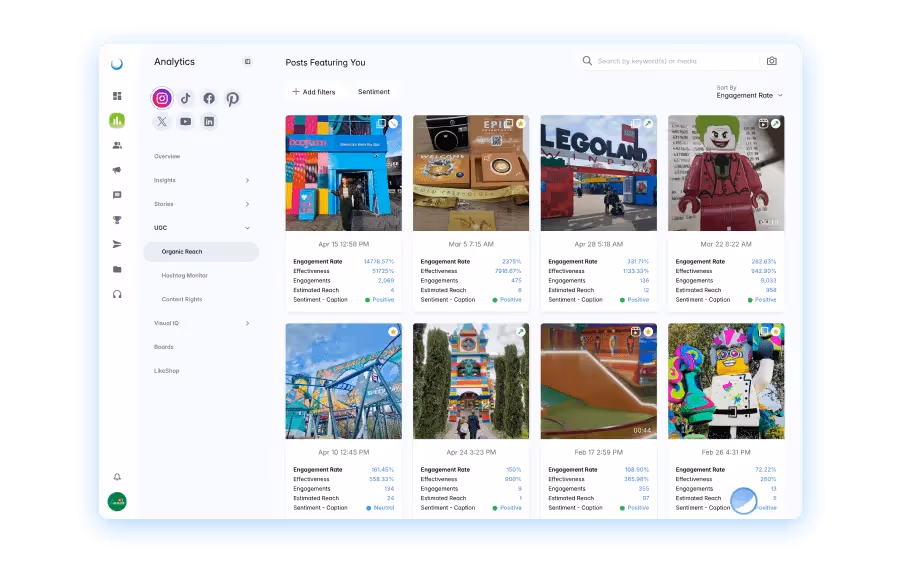900x570 pixels.
Task: Expand the Visual IQ chevron
Action: click(247, 323)
